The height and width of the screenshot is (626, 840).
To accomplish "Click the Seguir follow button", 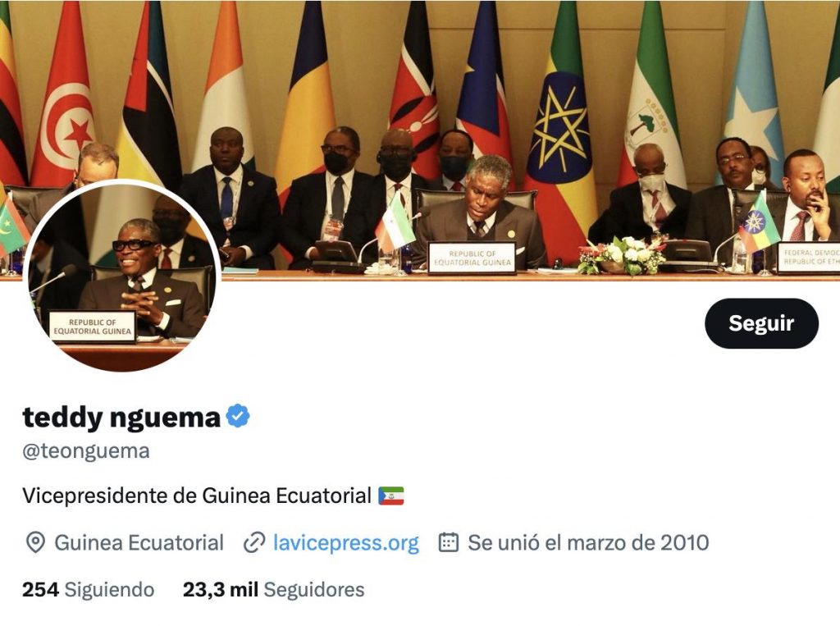I will 761,323.
